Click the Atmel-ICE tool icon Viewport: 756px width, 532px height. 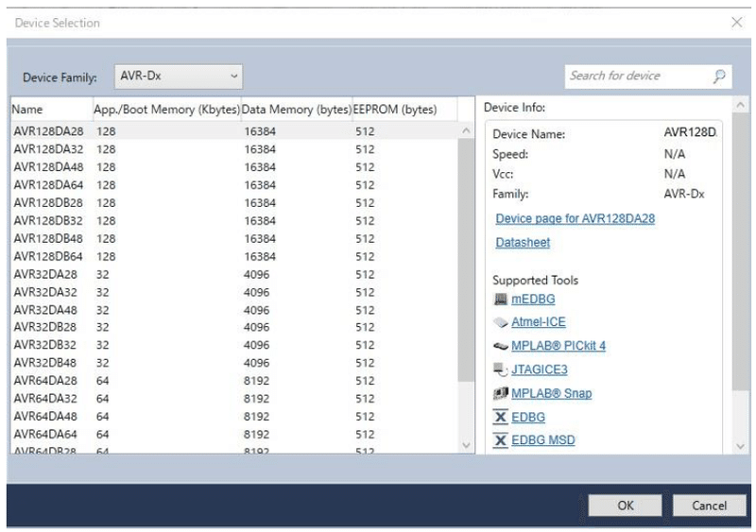point(501,322)
